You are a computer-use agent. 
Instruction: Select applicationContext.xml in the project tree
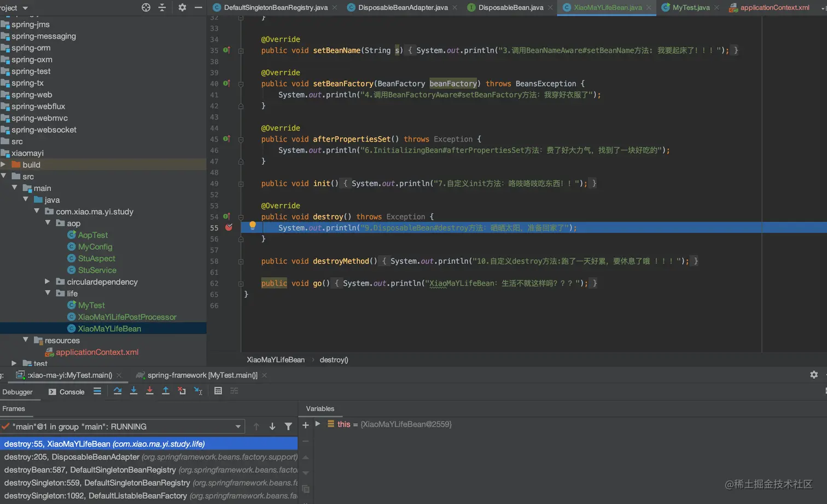(97, 352)
